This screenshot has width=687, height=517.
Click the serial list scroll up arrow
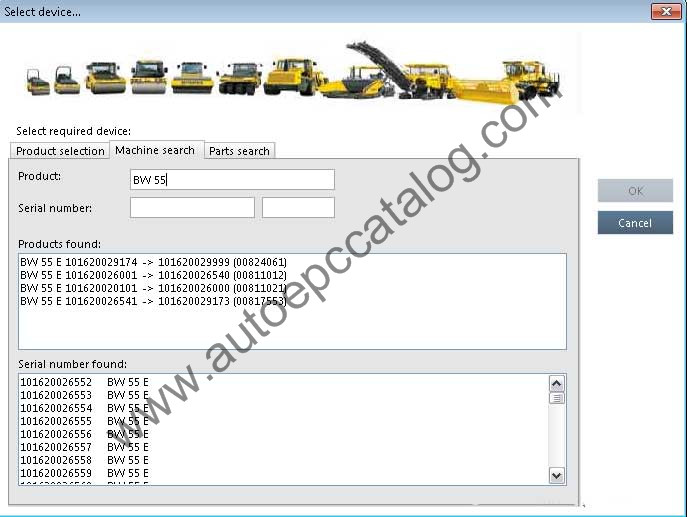(556, 384)
